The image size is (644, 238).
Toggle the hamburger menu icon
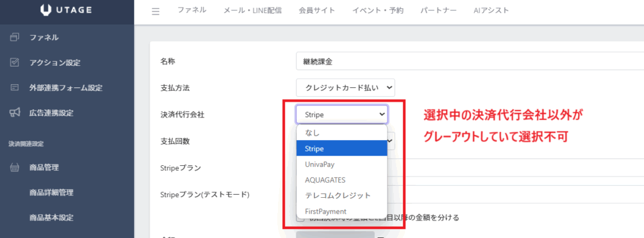(x=156, y=11)
